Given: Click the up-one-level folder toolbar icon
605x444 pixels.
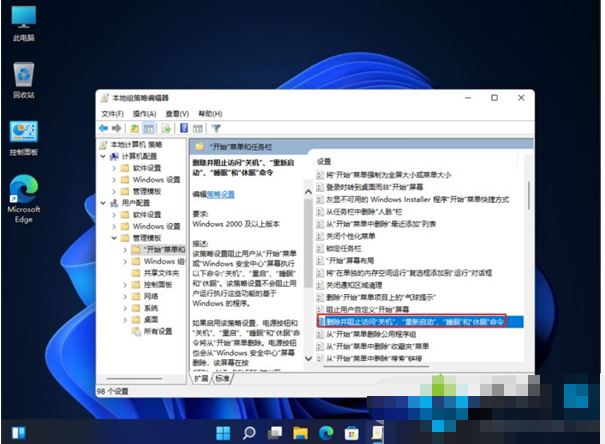Looking at the screenshot, I should click(134, 128).
